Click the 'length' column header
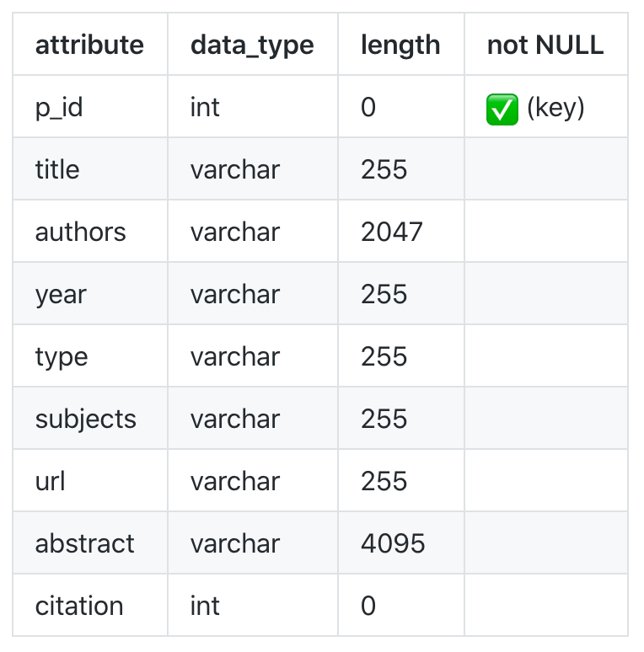 point(400,45)
